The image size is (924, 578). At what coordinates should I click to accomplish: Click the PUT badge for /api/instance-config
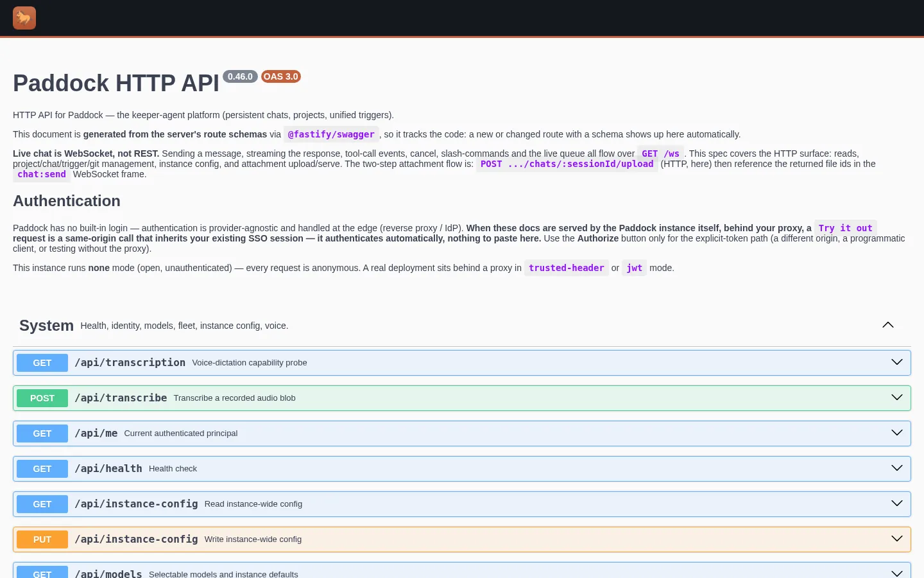(x=42, y=539)
